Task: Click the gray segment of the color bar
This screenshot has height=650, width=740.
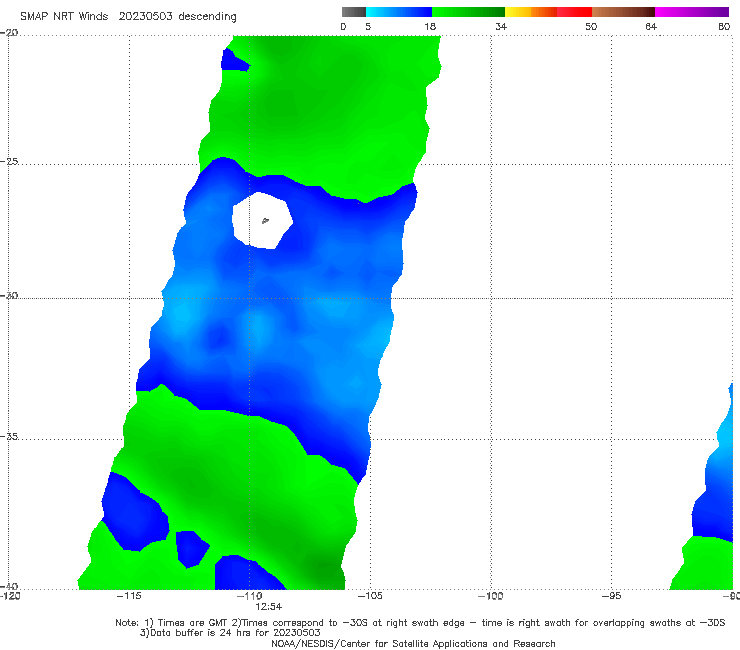Action: pos(354,12)
